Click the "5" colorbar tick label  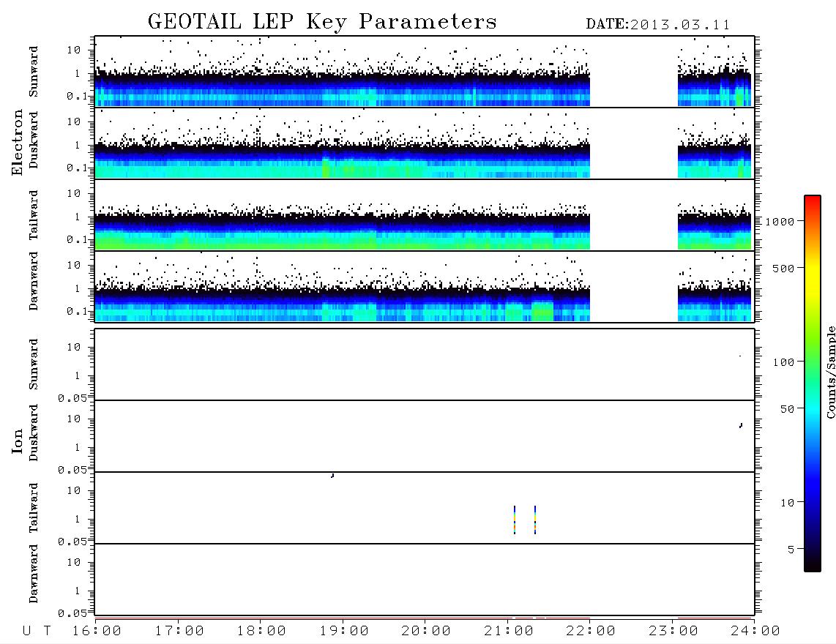point(791,550)
